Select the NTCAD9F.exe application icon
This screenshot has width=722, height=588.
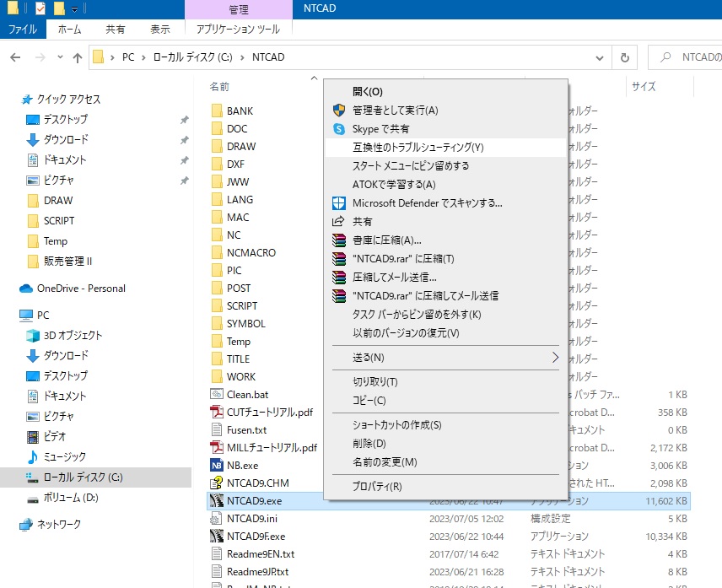pyautogui.click(x=217, y=536)
